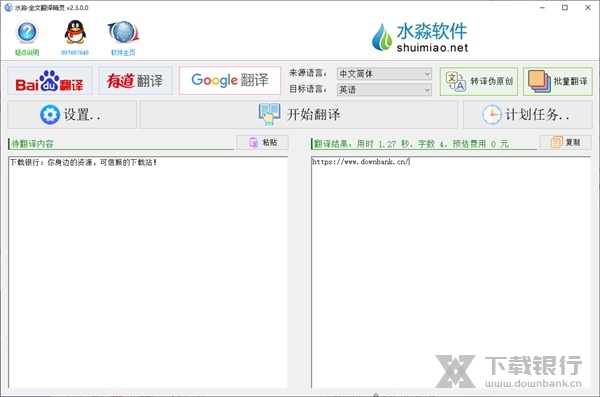The width and height of the screenshot is (600, 397).
Task: Start translation with the 开始翻译 button
Action: [x=299, y=114]
